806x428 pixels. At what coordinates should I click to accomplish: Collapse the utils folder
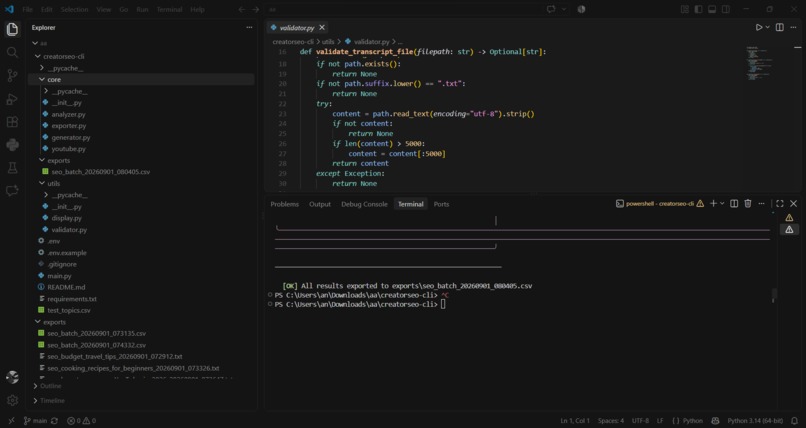pyautogui.click(x=42, y=183)
